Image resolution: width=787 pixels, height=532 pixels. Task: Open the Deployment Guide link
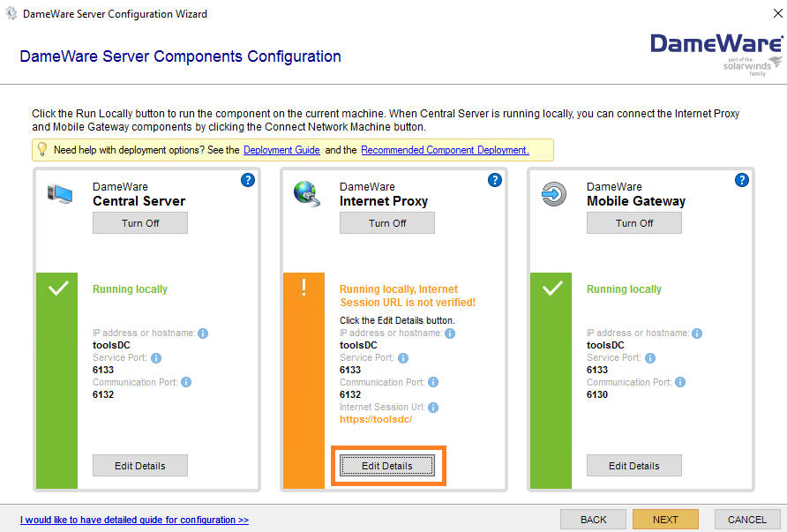point(281,150)
